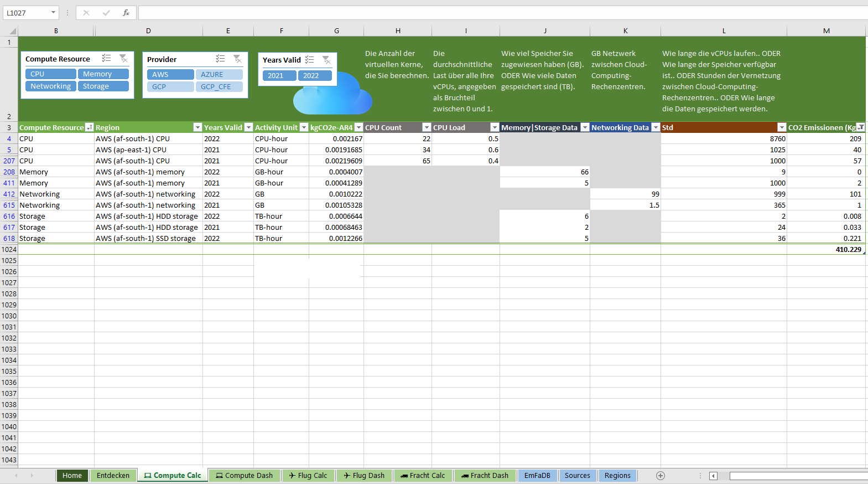
Task: Open the CPU Count column filter
Action: [x=427, y=127]
